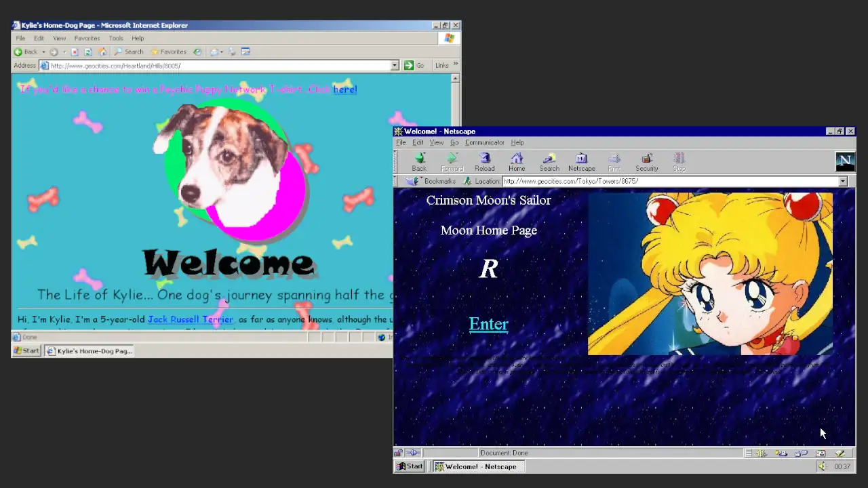The height and width of the screenshot is (488, 868).
Task: Click Forward in the Netscape toolbar
Action: point(452,162)
